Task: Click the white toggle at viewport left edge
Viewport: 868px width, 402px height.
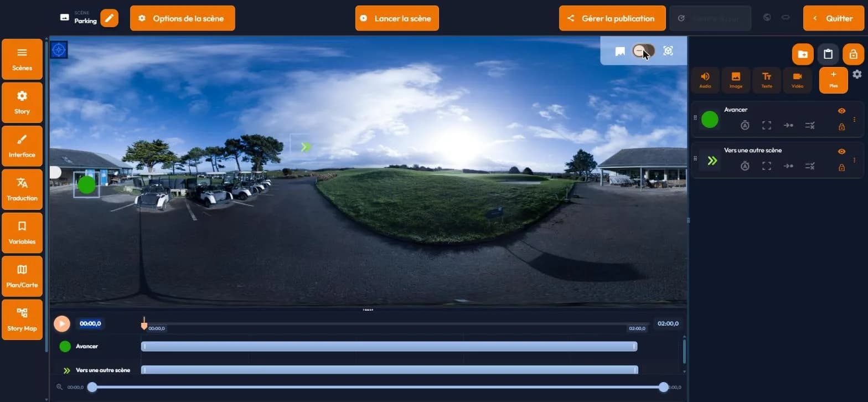Action: pyautogui.click(x=55, y=172)
